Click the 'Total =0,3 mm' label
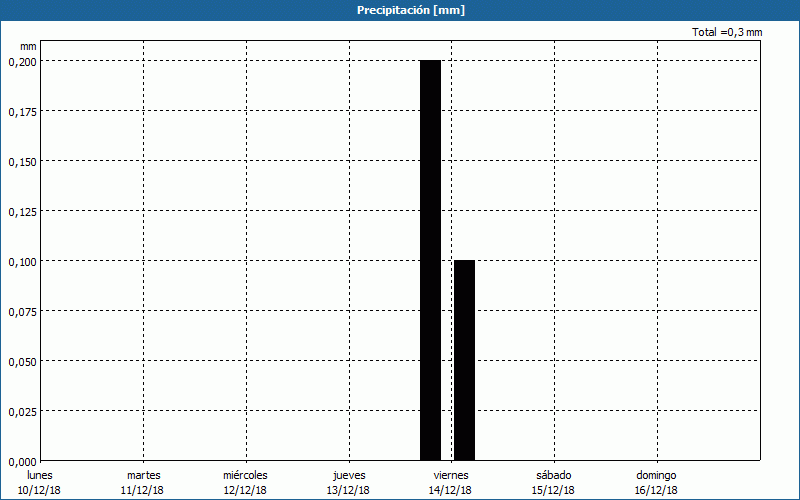Viewport: 800px width, 500px height. point(727,32)
